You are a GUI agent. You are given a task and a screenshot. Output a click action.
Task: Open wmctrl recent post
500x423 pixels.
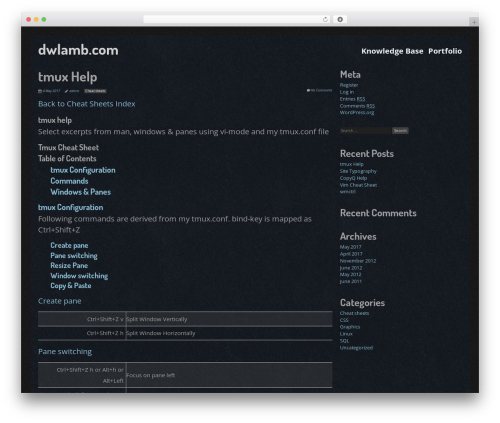(x=348, y=192)
